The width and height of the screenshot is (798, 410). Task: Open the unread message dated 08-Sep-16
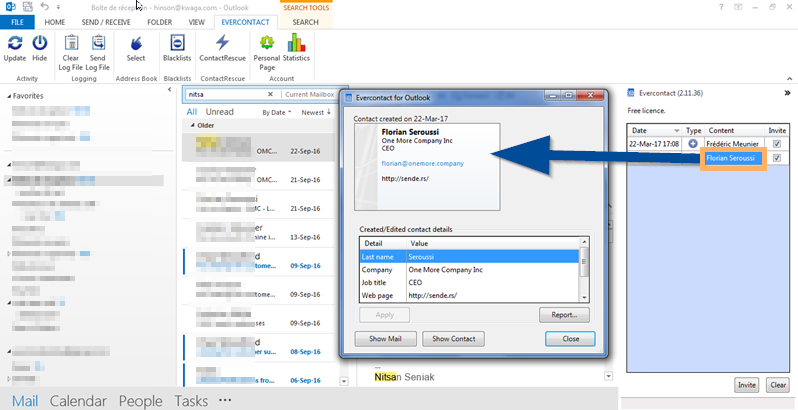tap(259, 347)
